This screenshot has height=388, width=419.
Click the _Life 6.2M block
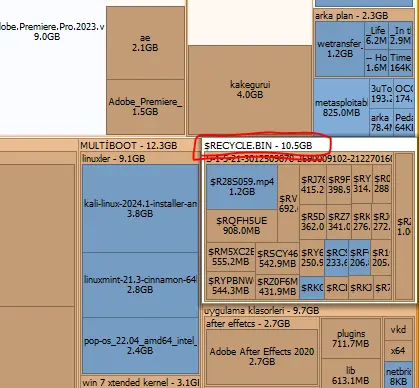pyautogui.click(x=376, y=36)
